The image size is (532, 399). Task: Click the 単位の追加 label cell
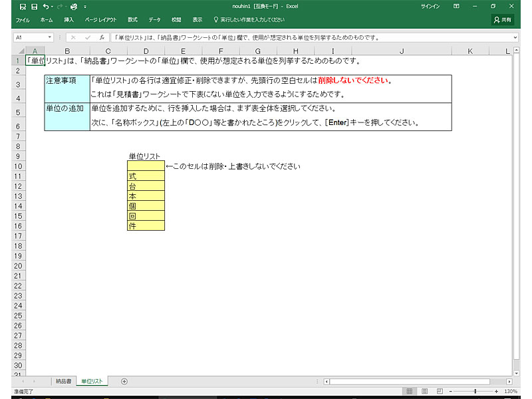tap(67, 117)
